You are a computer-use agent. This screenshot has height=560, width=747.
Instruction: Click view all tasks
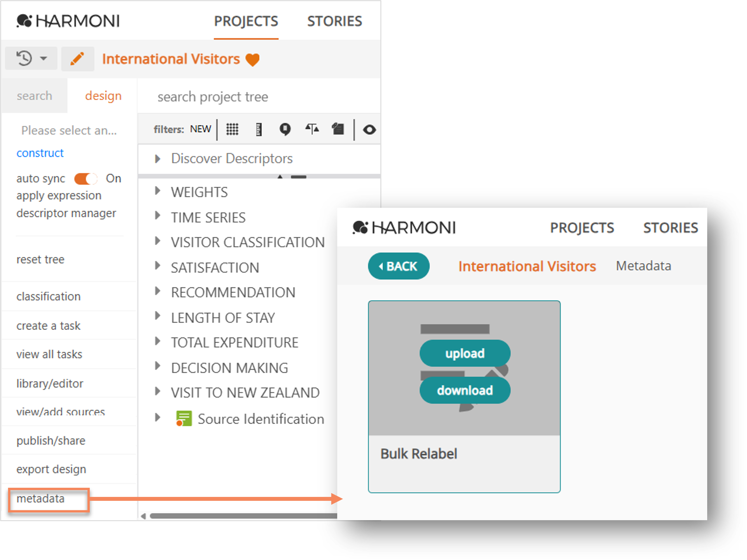tap(49, 354)
